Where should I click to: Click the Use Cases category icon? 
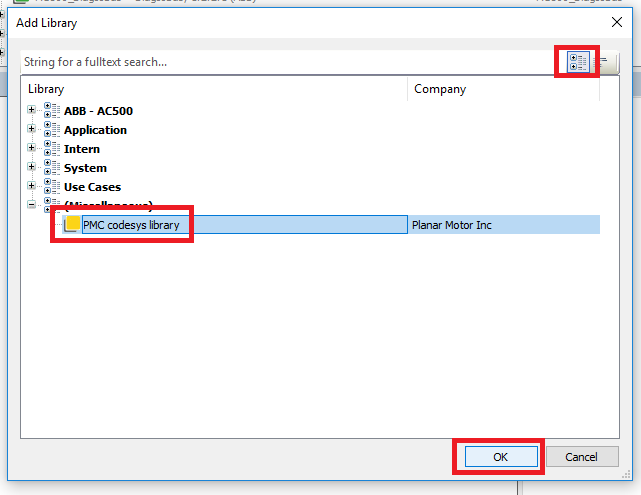click(52, 186)
